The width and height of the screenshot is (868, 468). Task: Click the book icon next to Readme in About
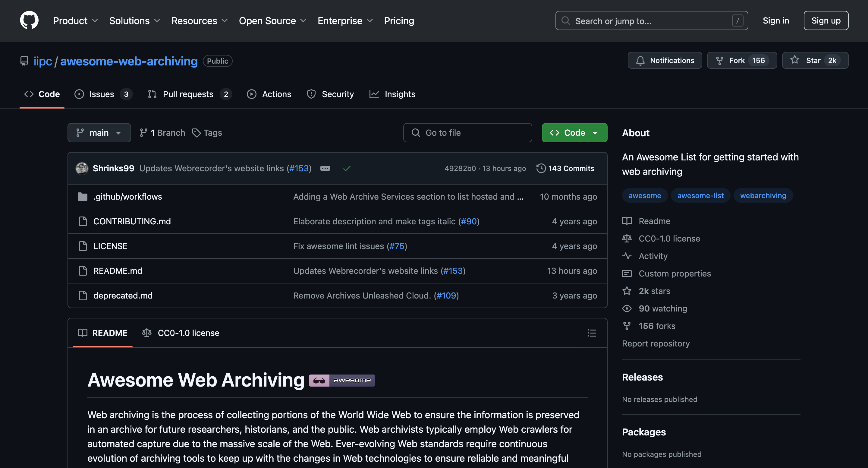click(x=627, y=221)
